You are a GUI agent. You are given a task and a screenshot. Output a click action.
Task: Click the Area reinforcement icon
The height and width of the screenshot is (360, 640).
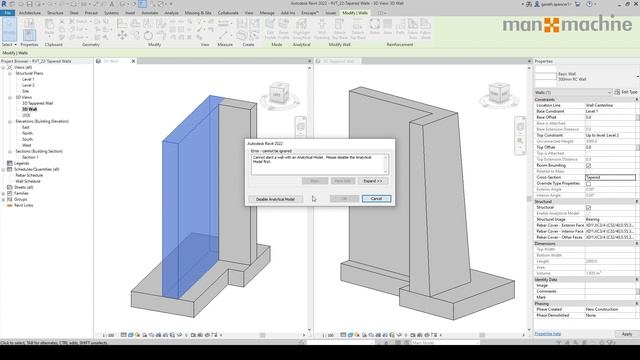[387, 27]
